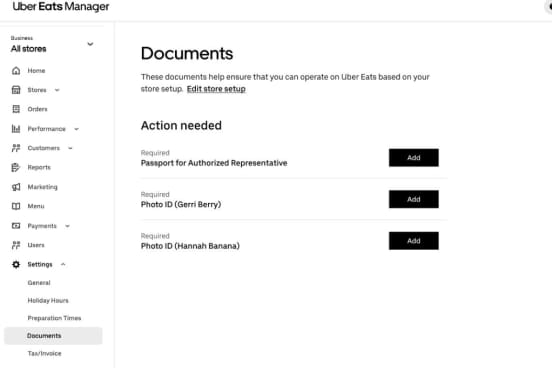Click the Stores storefront icon
The image size is (552, 368).
(16, 90)
